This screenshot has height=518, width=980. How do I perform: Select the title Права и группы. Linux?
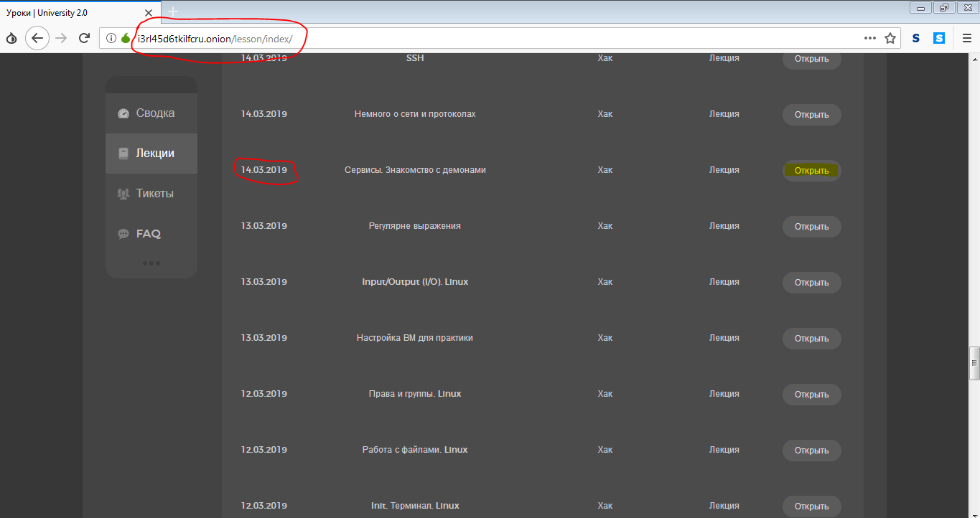pos(415,394)
